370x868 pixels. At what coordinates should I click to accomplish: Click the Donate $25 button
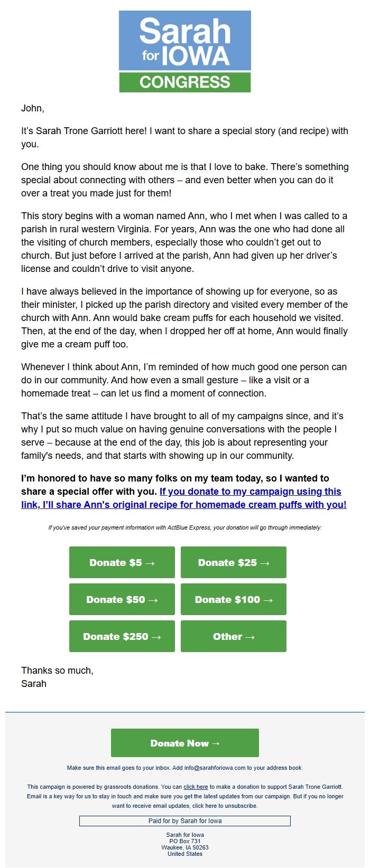[x=233, y=562]
